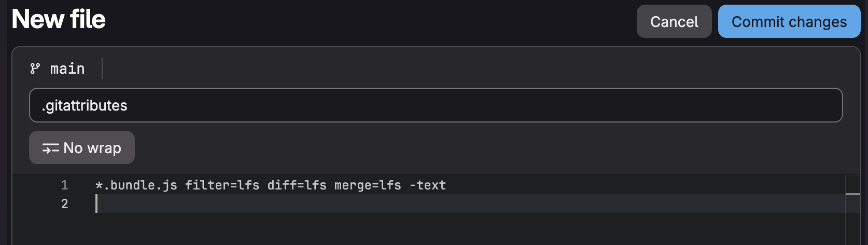Click line number 2 in the gutter
Viewport: 868px width, 245px height.
[x=64, y=204]
